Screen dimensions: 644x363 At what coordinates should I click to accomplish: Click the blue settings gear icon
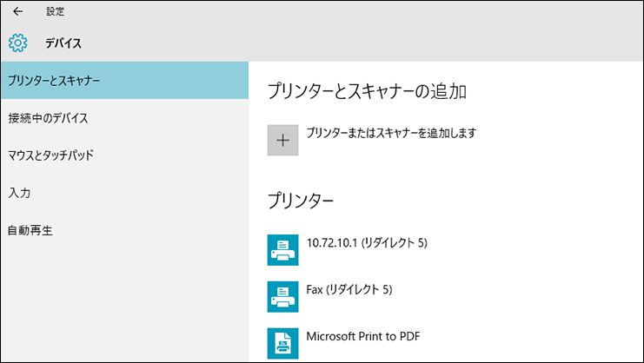point(17,43)
